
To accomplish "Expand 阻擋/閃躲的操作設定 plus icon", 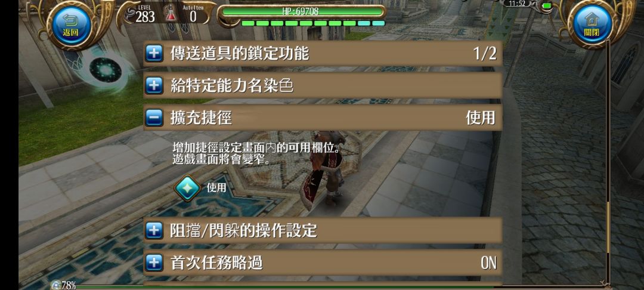I will pyautogui.click(x=154, y=230).
